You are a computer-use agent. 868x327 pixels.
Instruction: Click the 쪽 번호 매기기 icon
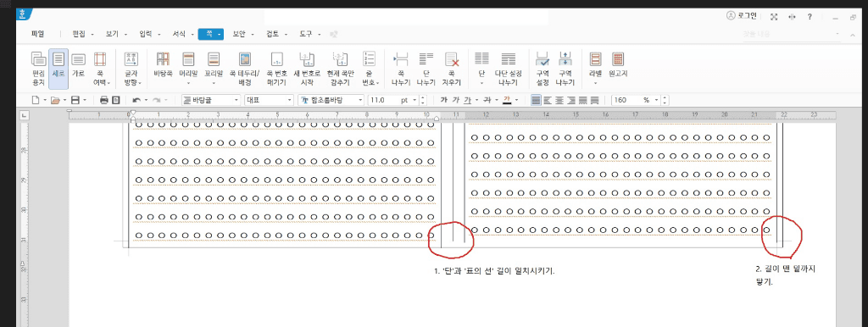(x=276, y=69)
